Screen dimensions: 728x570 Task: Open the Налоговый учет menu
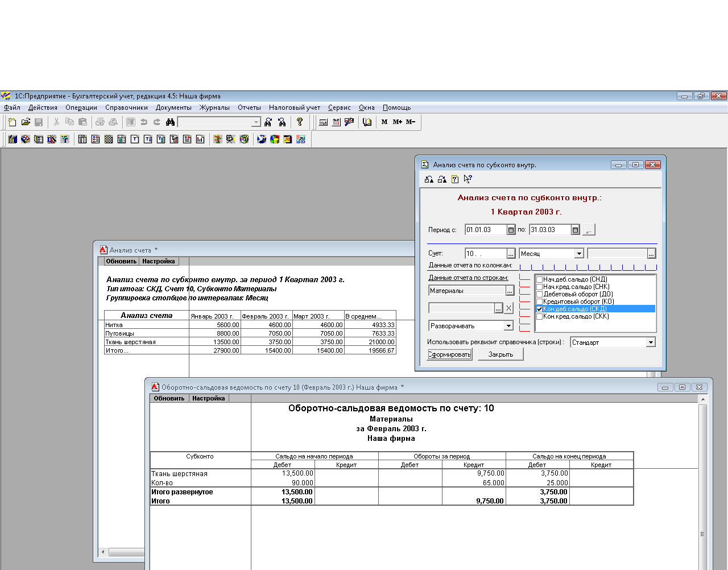[x=295, y=108]
